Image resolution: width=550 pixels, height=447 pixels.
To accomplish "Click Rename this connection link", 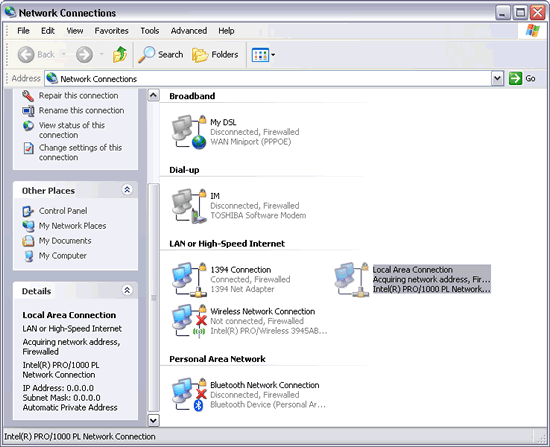I will [x=81, y=110].
